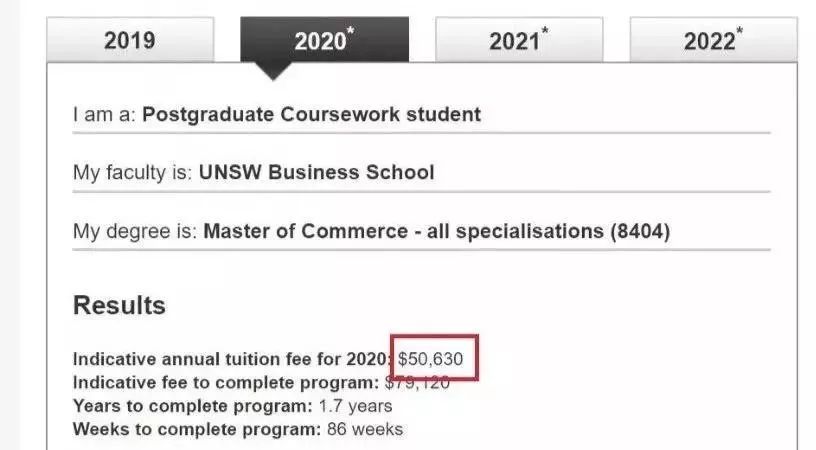Click the 'Years to complete program' label
The height and width of the screenshot is (450, 816).
[193, 406]
